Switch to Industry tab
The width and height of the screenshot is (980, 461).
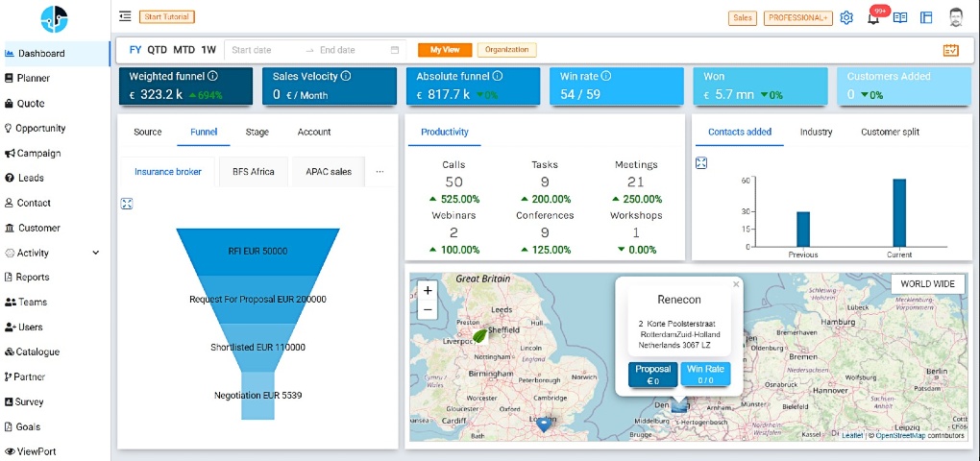tap(817, 132)
